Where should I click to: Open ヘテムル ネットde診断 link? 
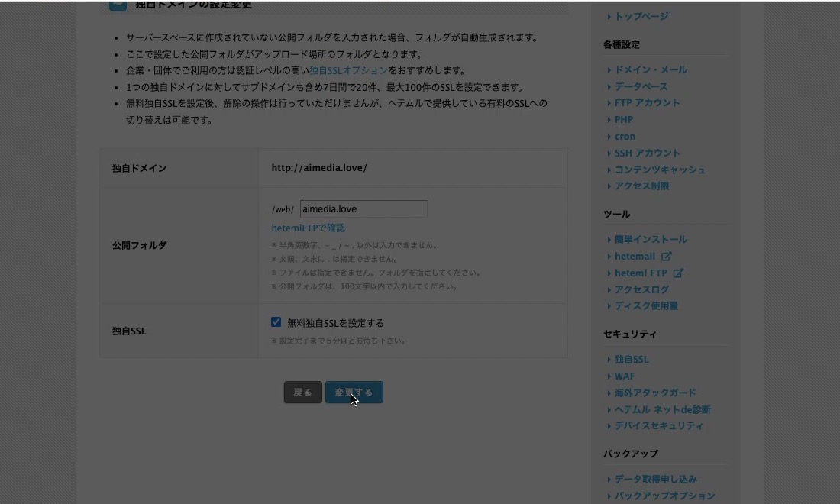(x=662, y=409)
